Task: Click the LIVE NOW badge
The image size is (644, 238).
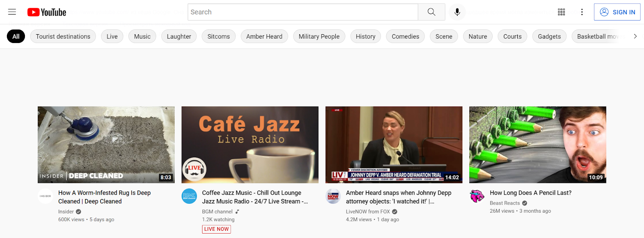Action: [217, 229]
